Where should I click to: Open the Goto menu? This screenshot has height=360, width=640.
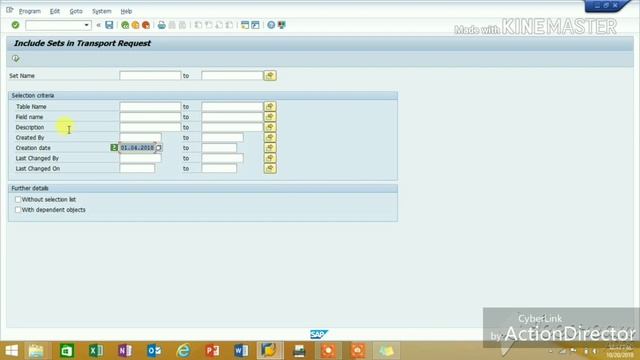point(76,11)
